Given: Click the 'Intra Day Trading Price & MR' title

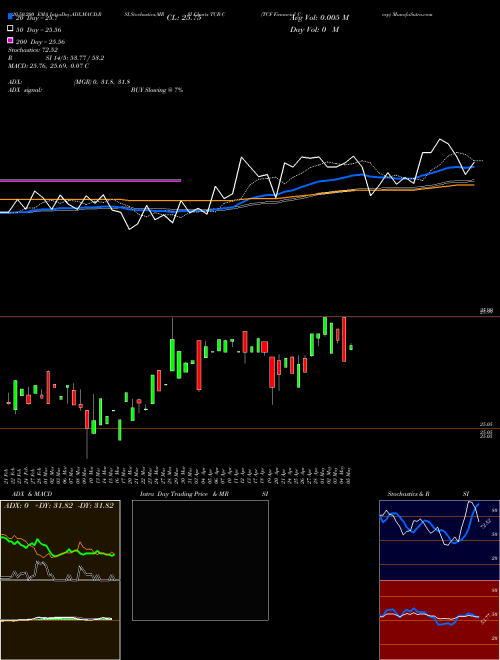Looking at the screenshot, I should click(x=184, y=494).
